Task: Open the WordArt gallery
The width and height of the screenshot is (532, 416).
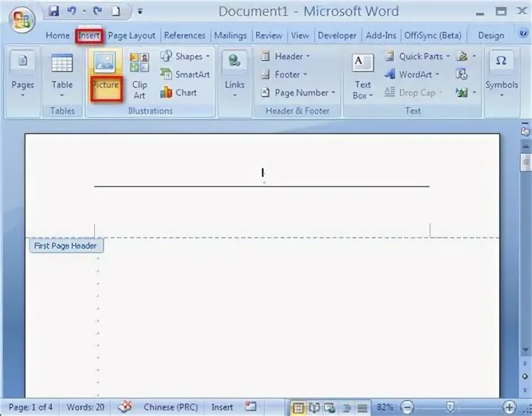Action: [412, 74]
